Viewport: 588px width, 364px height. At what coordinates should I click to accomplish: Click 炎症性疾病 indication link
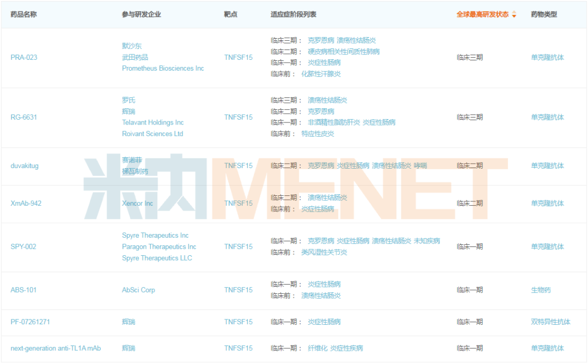click(x=346, y=348)
